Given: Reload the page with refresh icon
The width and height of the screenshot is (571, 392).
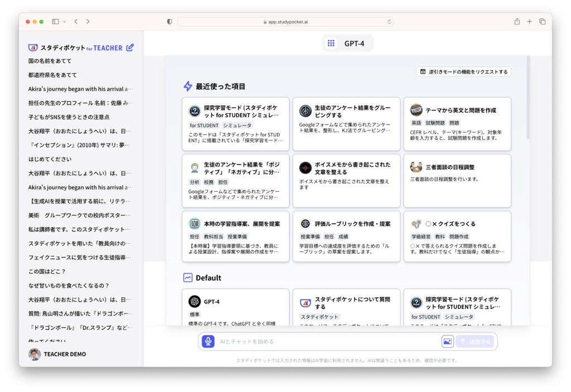Looking at the screenshot, I should (x=389, y=22).
